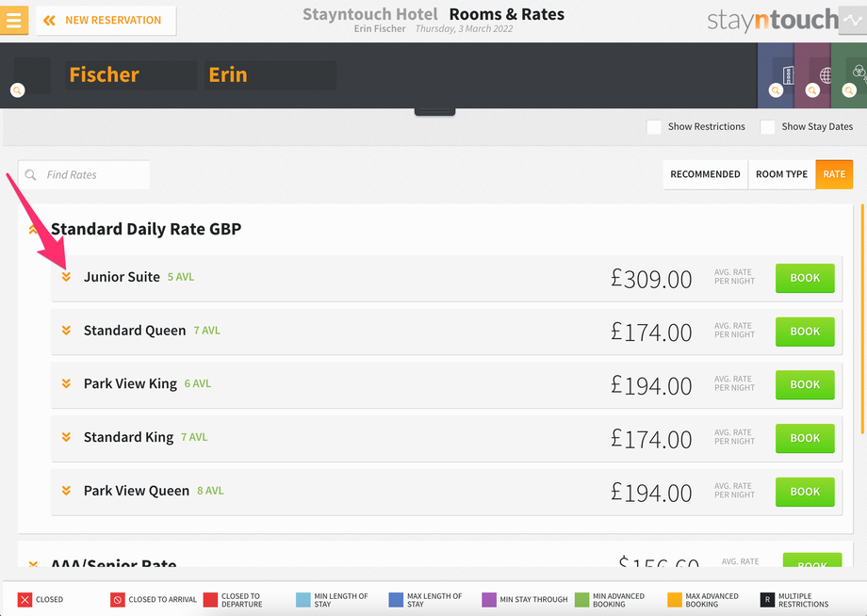Click the guest card drawer handle
Screen dimensions: 867x616
tap(434, 112)
